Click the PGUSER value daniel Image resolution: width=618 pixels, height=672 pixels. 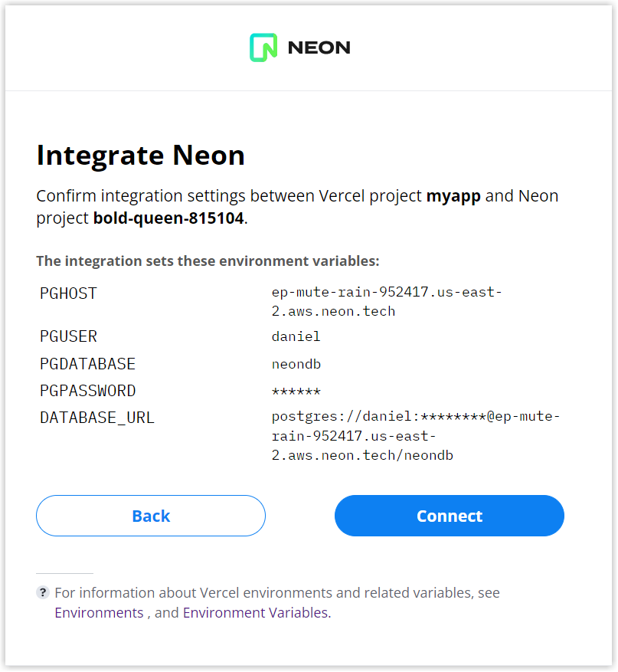[x=296, y=336]
